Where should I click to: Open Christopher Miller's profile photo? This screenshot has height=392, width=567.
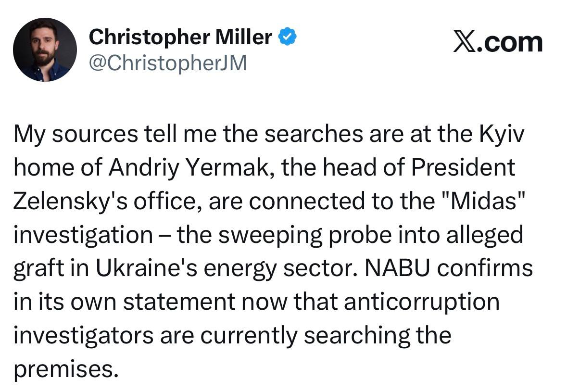tap(44, 50)
